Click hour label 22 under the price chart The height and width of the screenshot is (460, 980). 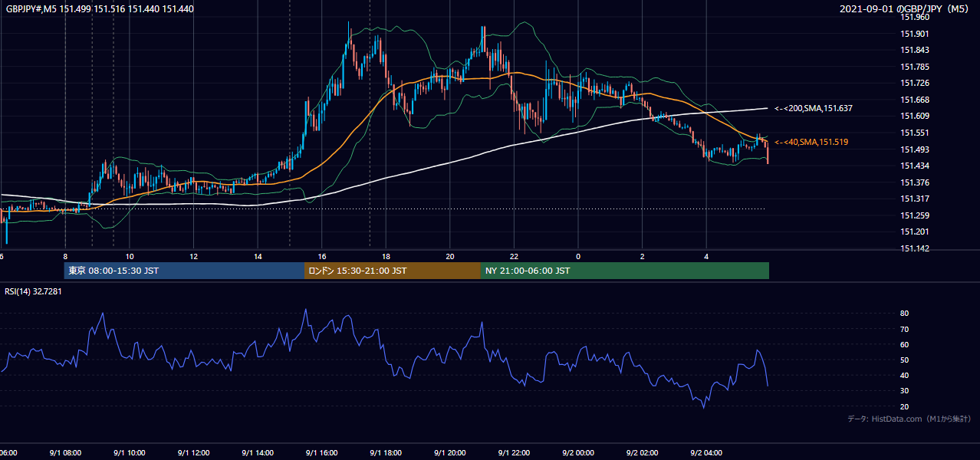[514, 257]
